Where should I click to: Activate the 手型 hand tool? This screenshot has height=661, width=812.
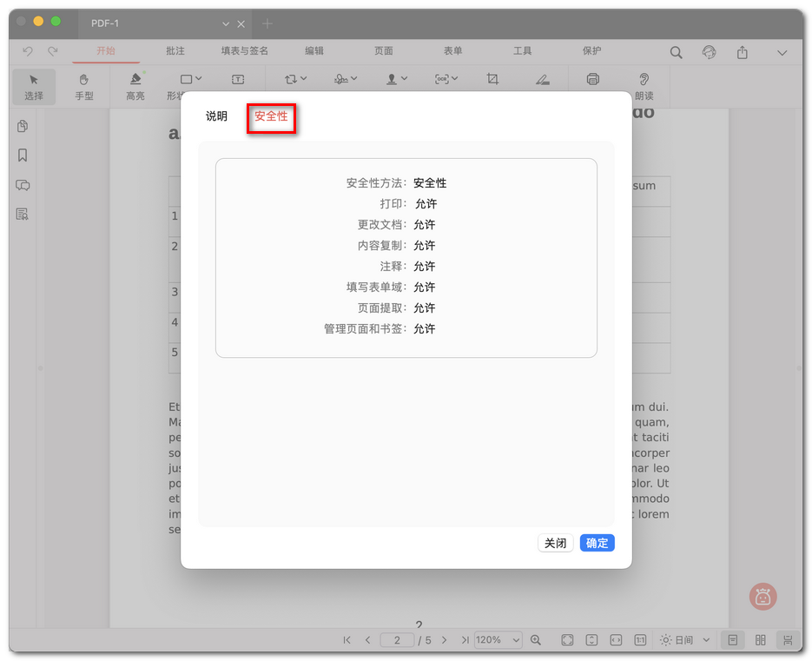pos(84,87)
